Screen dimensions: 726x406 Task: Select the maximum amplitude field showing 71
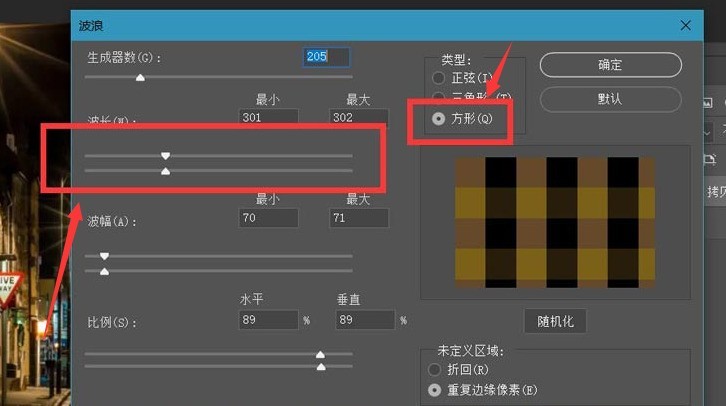(358, 217)
